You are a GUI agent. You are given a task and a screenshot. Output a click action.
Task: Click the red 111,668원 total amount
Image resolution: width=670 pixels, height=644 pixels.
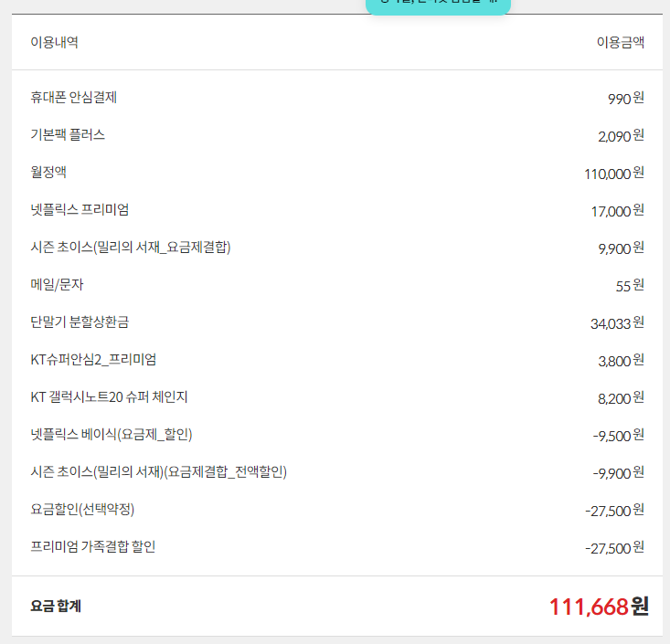[x=599, y=606]
